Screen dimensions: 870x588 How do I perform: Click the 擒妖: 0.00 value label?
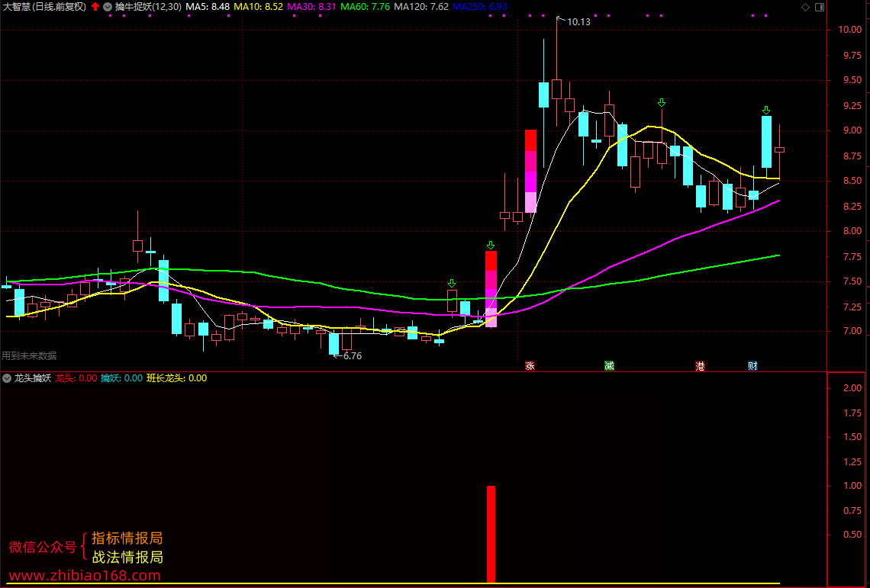[121, 378]
